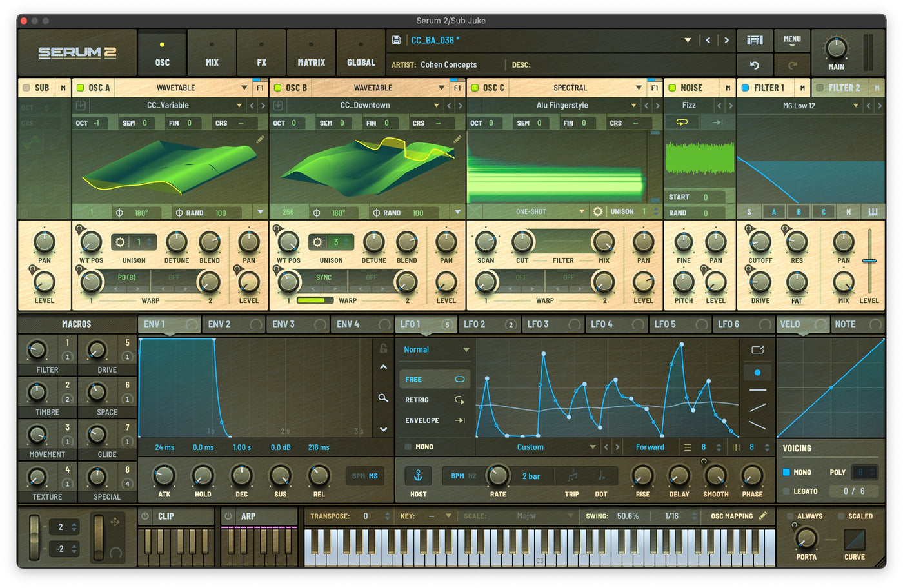Screen dimensions: 903x588
Task: Enable LEGATO in the Voicing section
Action: 788,491
